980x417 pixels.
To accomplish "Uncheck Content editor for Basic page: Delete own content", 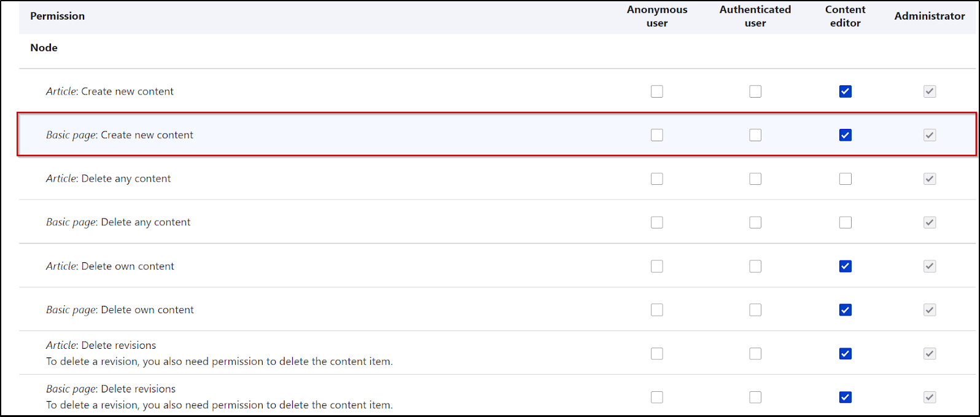I will tap(846, 310).
